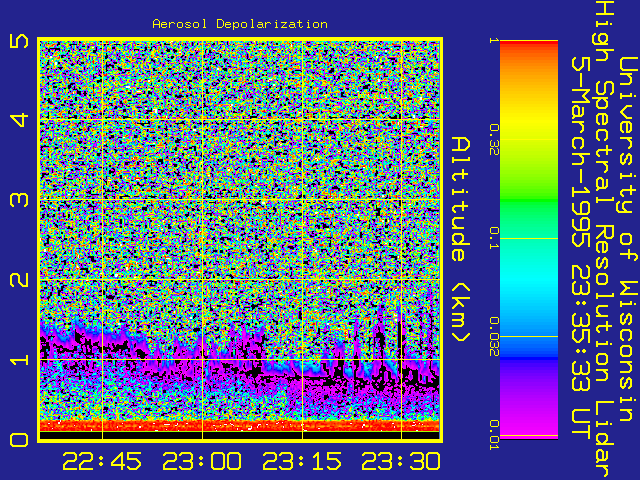Click altitude axis value 2
The image size is (640, 480).
point(19,280)
